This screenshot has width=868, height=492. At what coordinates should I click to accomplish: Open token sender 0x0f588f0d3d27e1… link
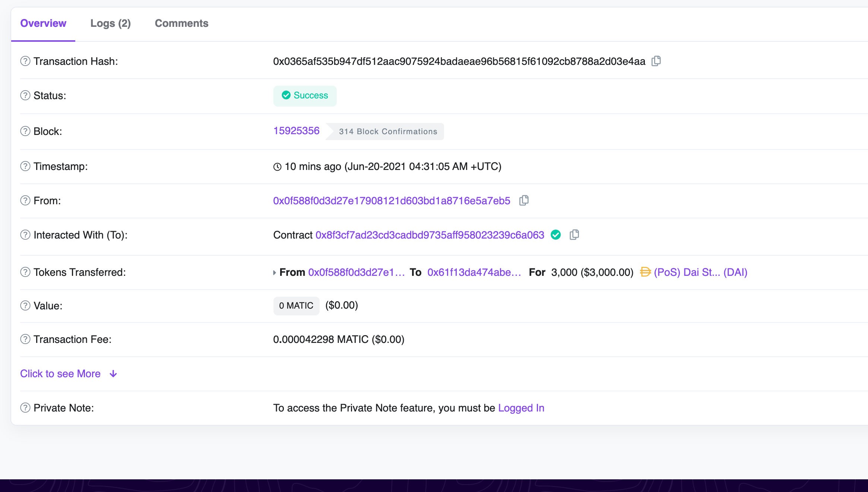tap(357, 272)
